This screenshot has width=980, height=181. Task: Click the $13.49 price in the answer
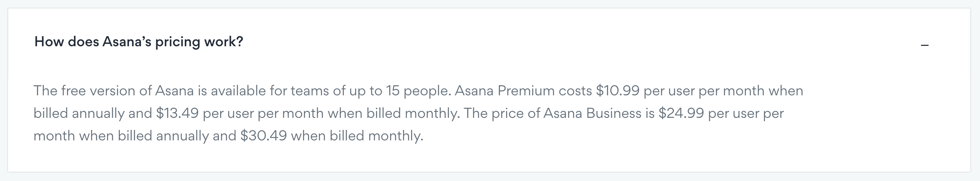coord(178,113)
